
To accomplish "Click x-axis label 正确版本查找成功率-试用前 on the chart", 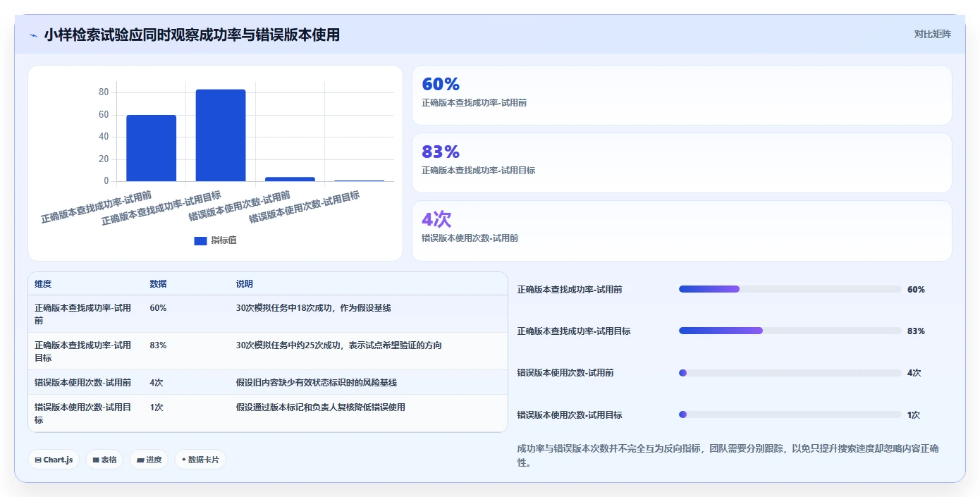I will (96, 207).
